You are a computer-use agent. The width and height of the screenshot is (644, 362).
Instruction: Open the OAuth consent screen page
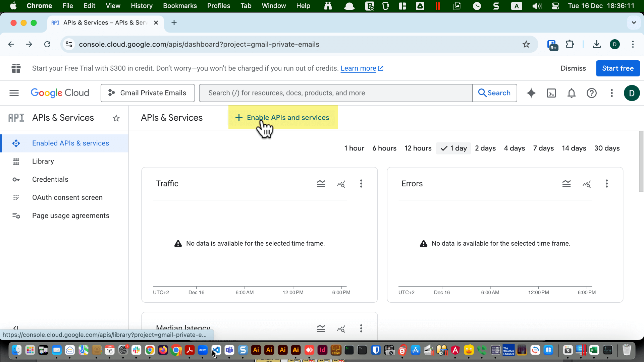67,197
